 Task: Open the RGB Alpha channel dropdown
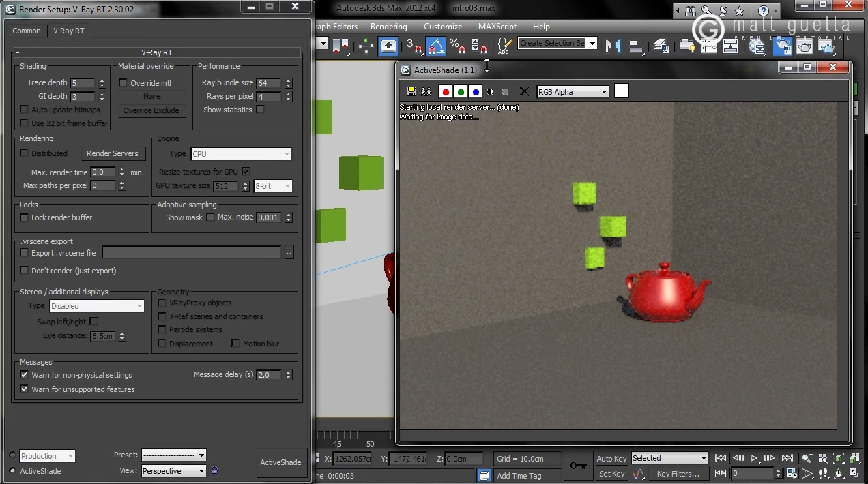[573, 92]
